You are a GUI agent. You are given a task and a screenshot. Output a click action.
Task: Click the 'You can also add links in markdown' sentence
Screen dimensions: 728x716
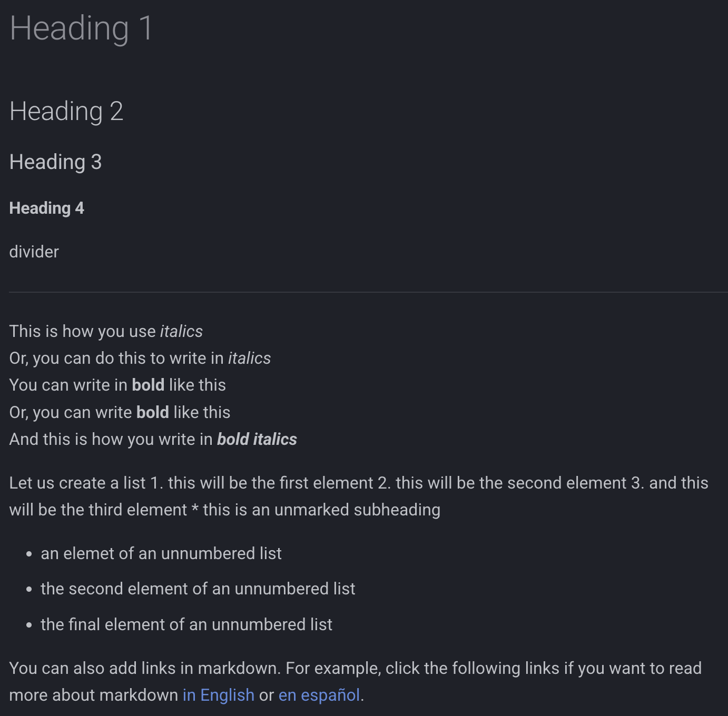tap(142, 668)
